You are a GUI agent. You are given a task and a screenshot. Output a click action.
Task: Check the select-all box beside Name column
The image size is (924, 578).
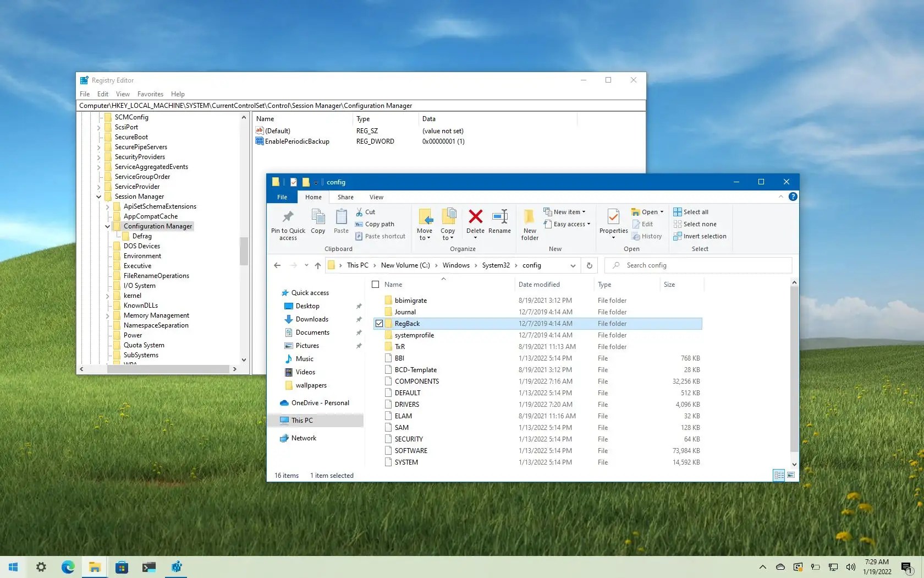click(x=375, y=285)
